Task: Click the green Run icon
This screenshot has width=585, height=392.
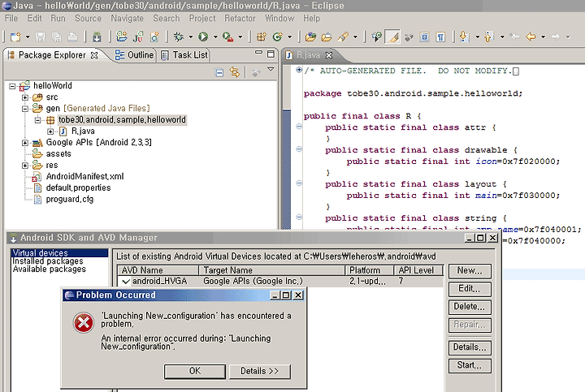Action: [203, 37]
